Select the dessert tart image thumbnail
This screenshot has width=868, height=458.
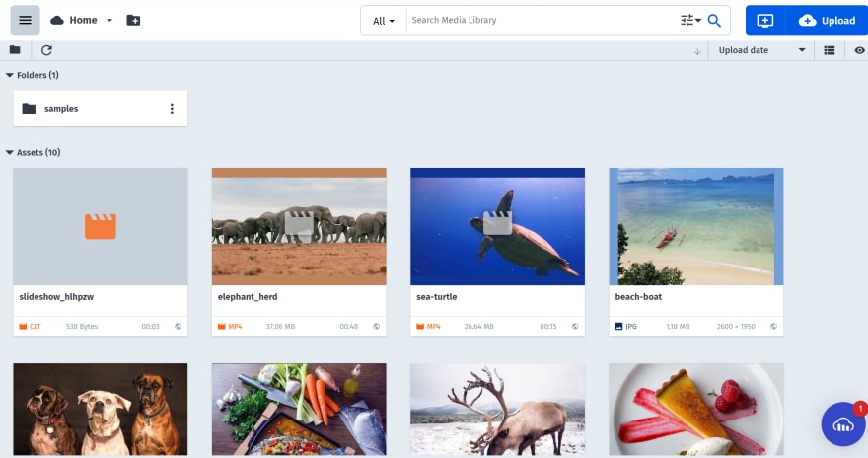(x=696, y=410)
